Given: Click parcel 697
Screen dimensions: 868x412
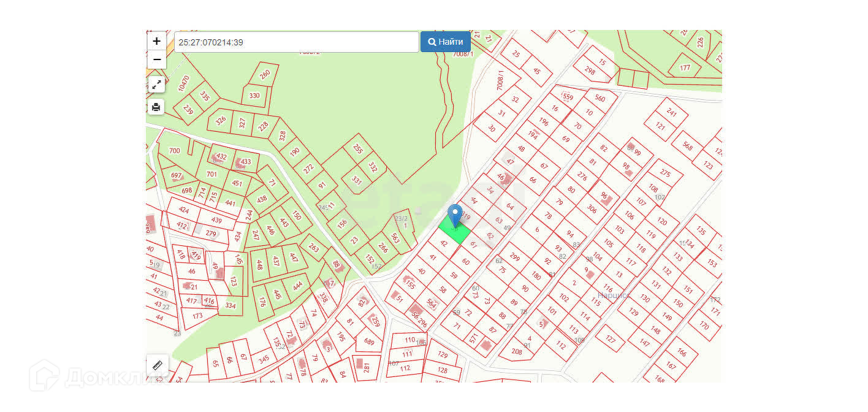Looking at the screenshot, I should click(177, 175).
